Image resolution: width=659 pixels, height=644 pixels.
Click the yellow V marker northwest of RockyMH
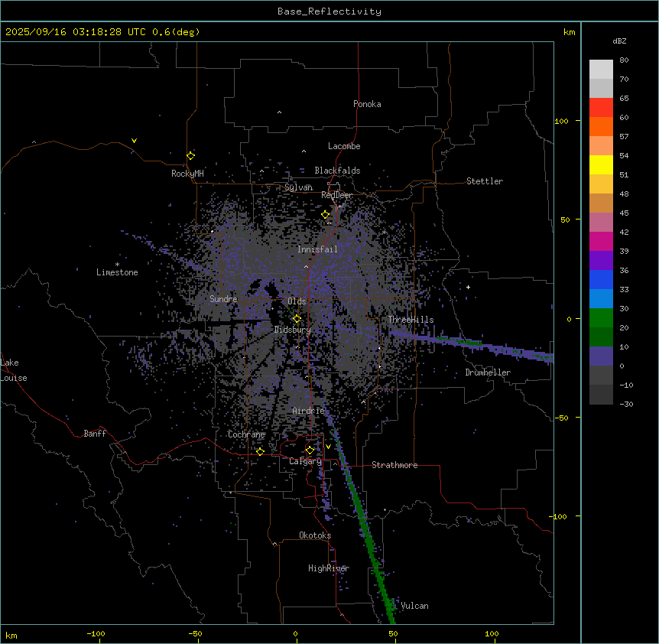point(134,141)
